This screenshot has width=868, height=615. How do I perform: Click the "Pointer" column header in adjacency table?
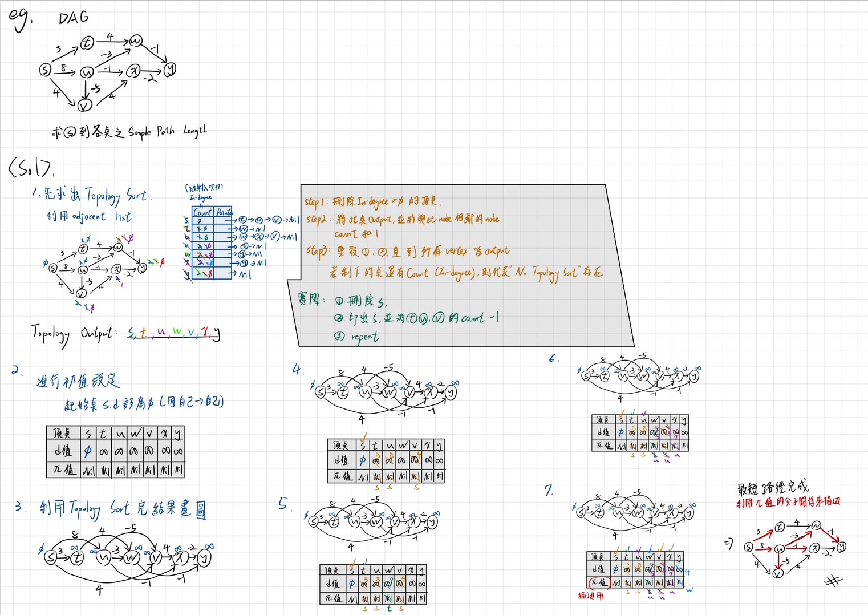224,212
